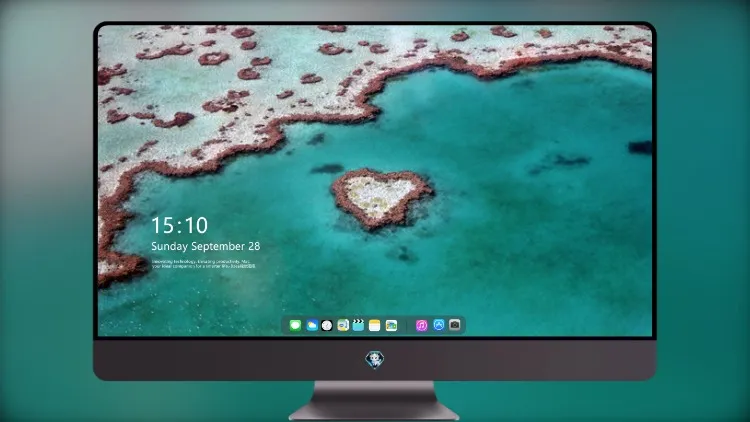This screenshot has width=750, height=422.
Task: Open the Maps app in the dock
Action: click(x=343, y=325)
